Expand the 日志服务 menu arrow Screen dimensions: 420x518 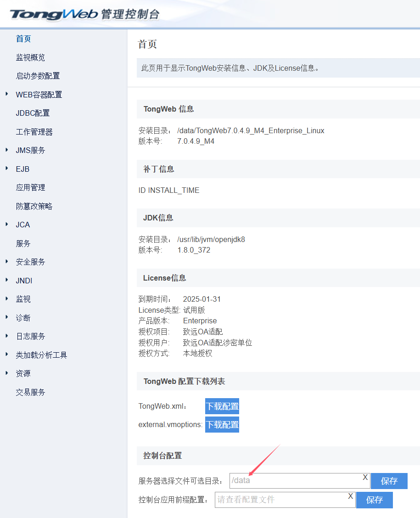click(x=7, y=336)
